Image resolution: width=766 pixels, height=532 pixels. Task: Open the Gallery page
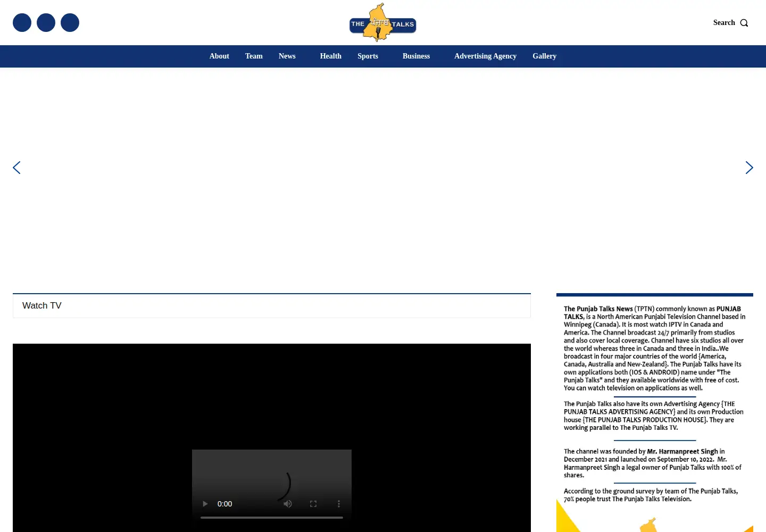coord(544,56)
